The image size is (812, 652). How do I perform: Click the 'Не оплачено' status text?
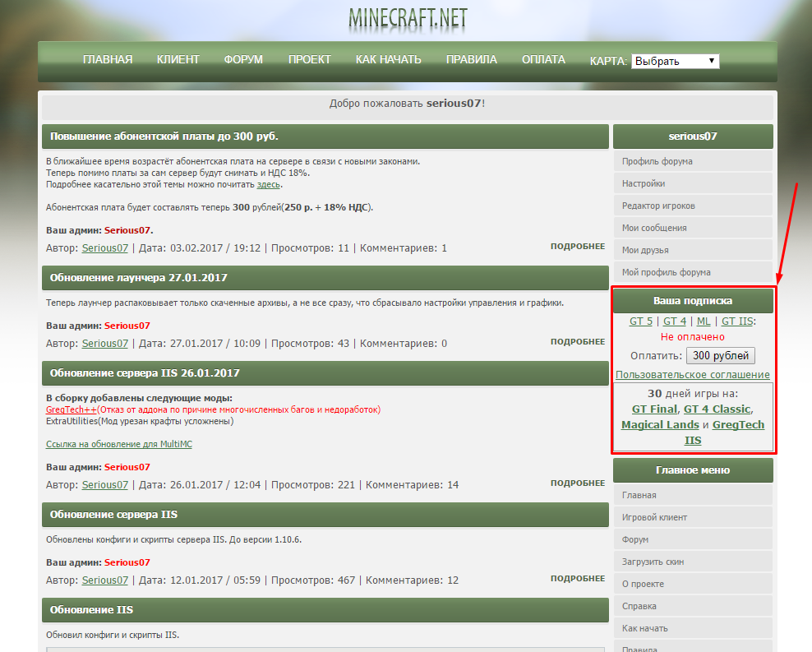693,337
